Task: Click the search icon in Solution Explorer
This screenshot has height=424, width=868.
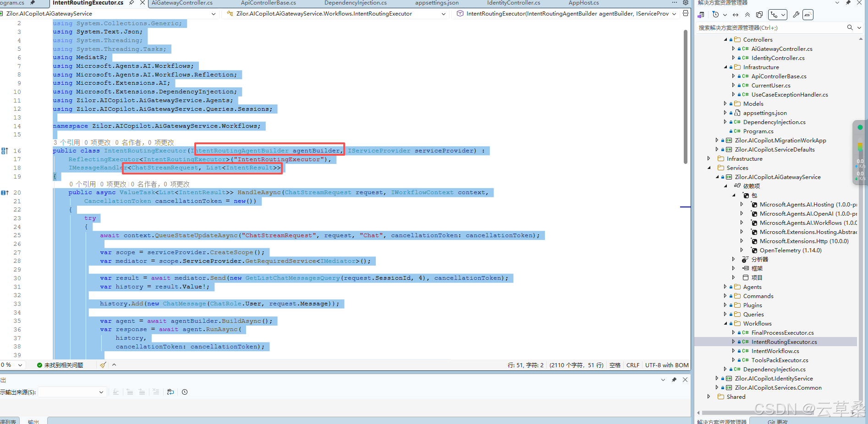Action: click(x=849, y=27)
